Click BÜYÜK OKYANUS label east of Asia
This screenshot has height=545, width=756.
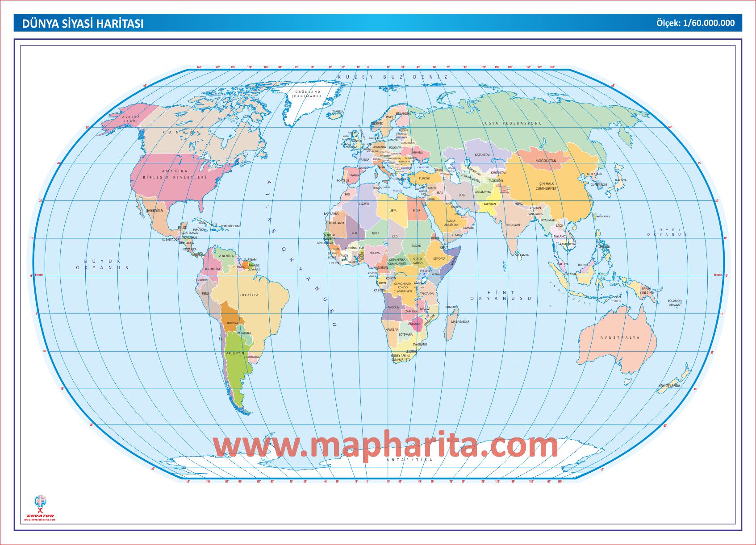pos(668,232)
